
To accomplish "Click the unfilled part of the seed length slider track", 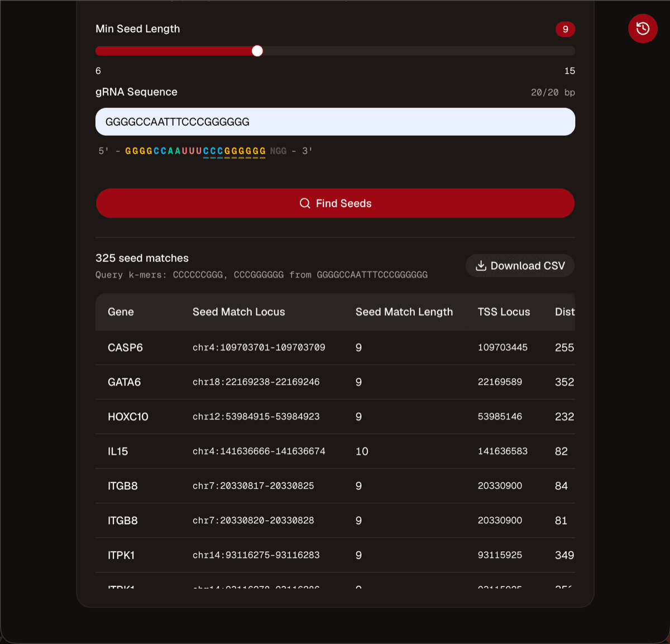I will [419, 51].
